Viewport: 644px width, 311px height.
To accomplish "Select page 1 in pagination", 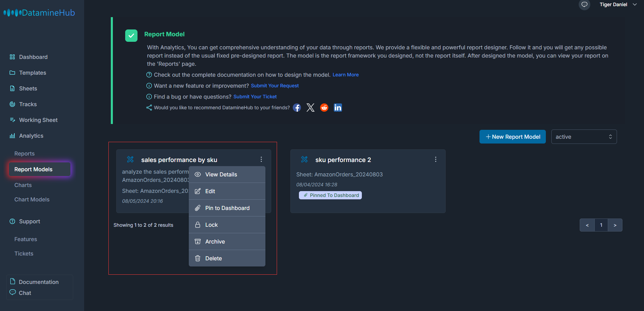I will [601, 225].
